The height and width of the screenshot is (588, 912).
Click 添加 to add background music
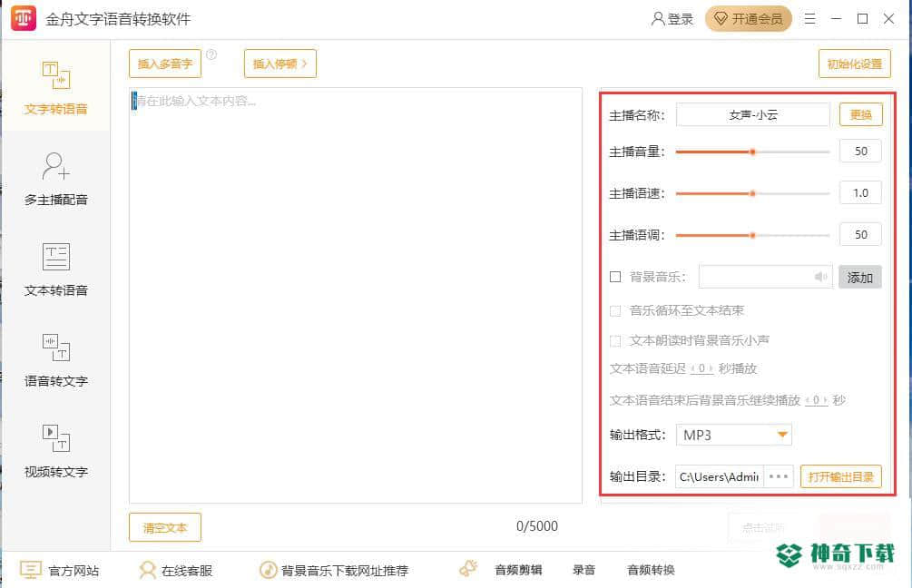pyautogui.click(x=859, y=278)
